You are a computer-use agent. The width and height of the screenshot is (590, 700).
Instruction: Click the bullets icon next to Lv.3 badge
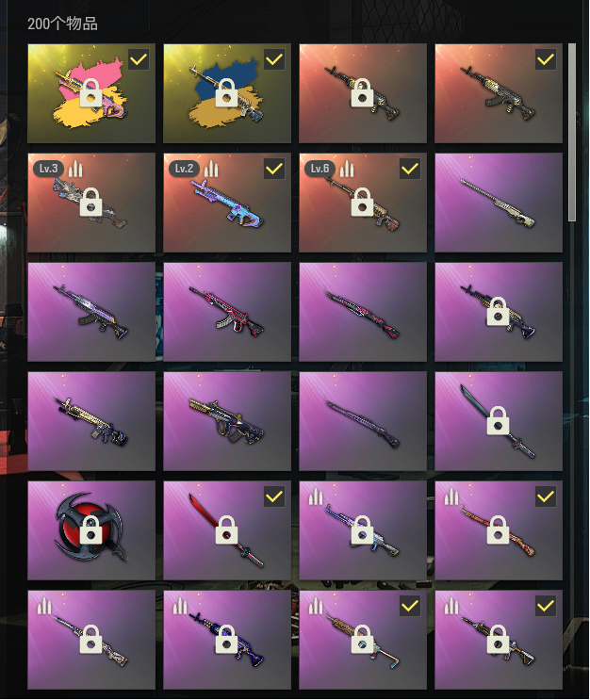point(75,169)
